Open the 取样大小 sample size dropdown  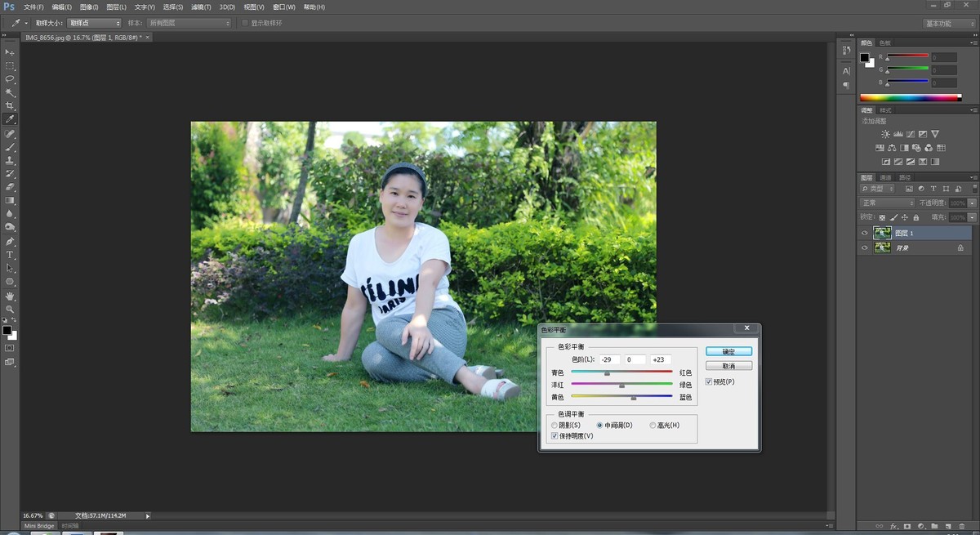point(94,23)
